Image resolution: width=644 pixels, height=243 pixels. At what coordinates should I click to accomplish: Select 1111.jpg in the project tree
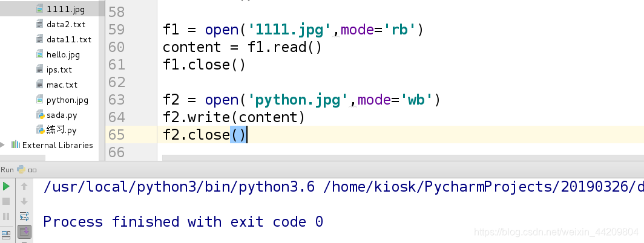(x=66, y=9)
